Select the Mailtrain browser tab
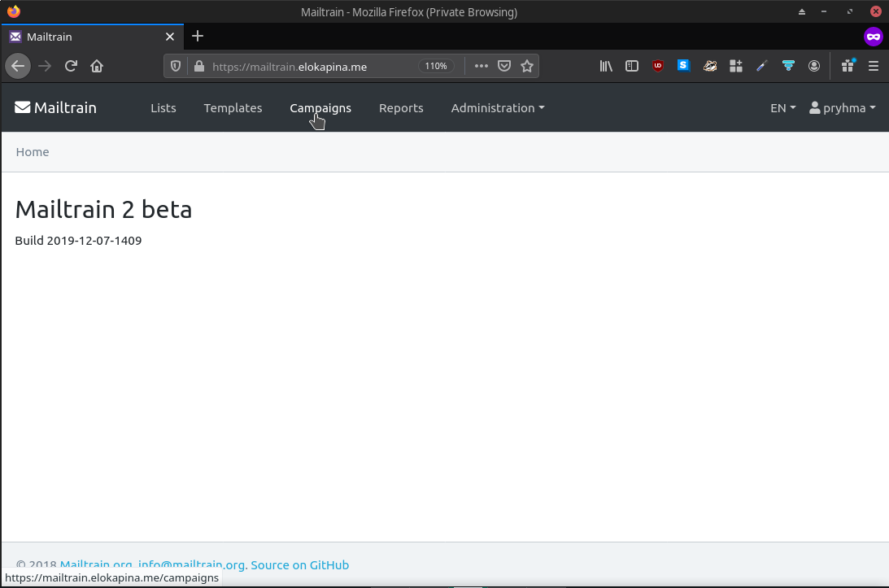This screenshot has height=588, width=889. click(93, 37)
